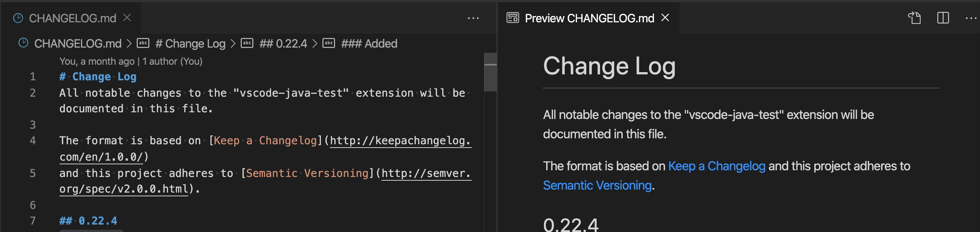Click the keepachangelog.com URL in the editor
Viewport: 980px width, 232px height.
[x=399, y=141]
